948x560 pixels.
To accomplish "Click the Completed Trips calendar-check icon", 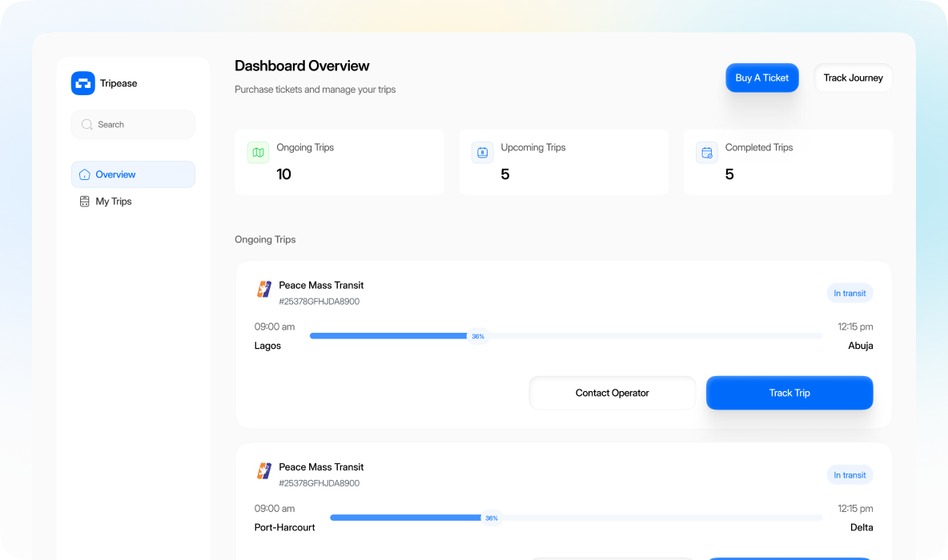I will 706,152.
